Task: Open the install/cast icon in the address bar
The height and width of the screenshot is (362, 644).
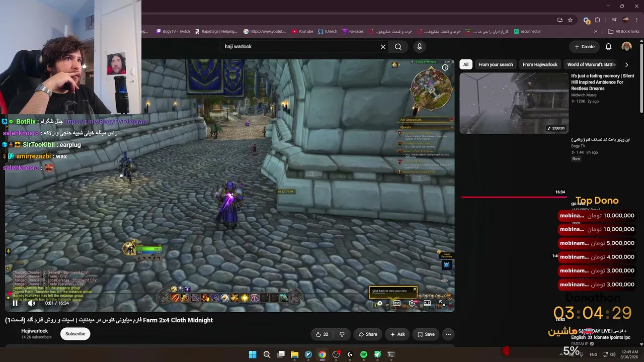Action: tap(559, 20)
